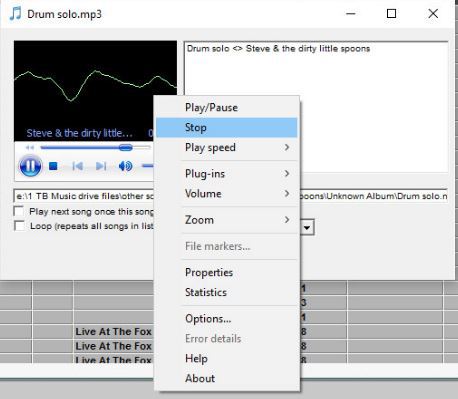The width and height of the screenshot is (458, 399).
Task: Click the greyed Error details entry
Action: pyautogui.click(x=227, y=339)
